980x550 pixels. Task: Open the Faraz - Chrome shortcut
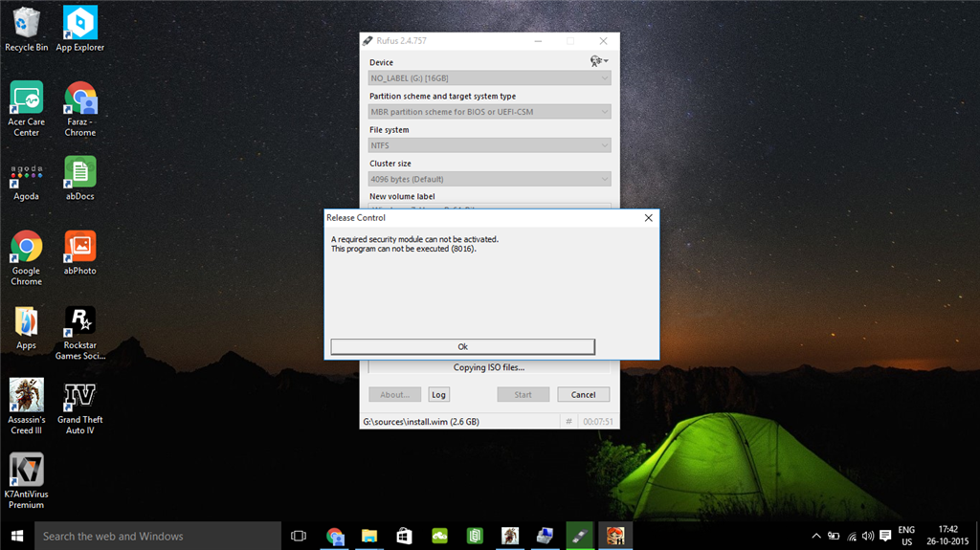click(80, 109)
